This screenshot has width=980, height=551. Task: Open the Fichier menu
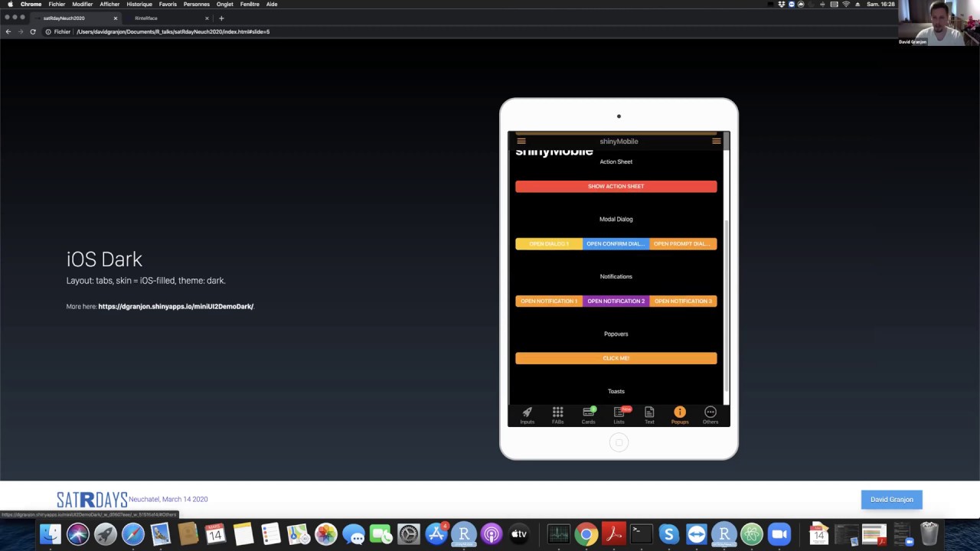pyautogui.click(x=57, y=4)
